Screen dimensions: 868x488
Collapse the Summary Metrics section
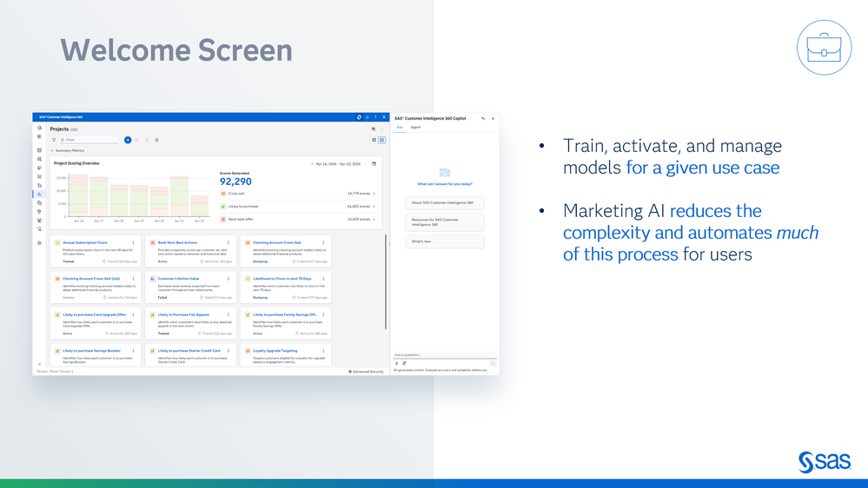coord(52,150)
